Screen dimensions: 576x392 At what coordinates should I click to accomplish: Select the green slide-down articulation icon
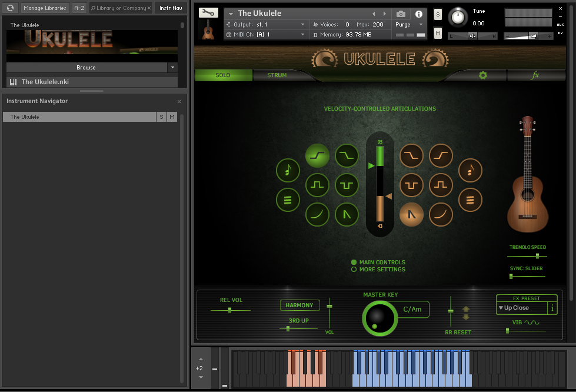click(x=347, y=156)
